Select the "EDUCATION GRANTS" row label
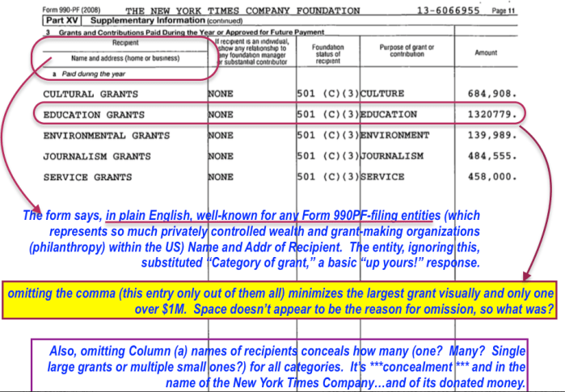The height and width of the screenshot is (392, 565). [93, 115]
